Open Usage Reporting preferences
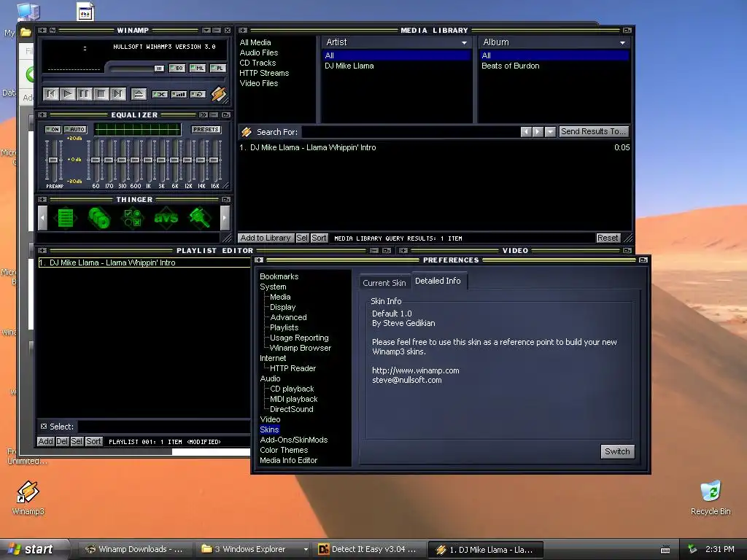Image resolution: width=747 pixels, height=560 pixels. coord(299,338)
